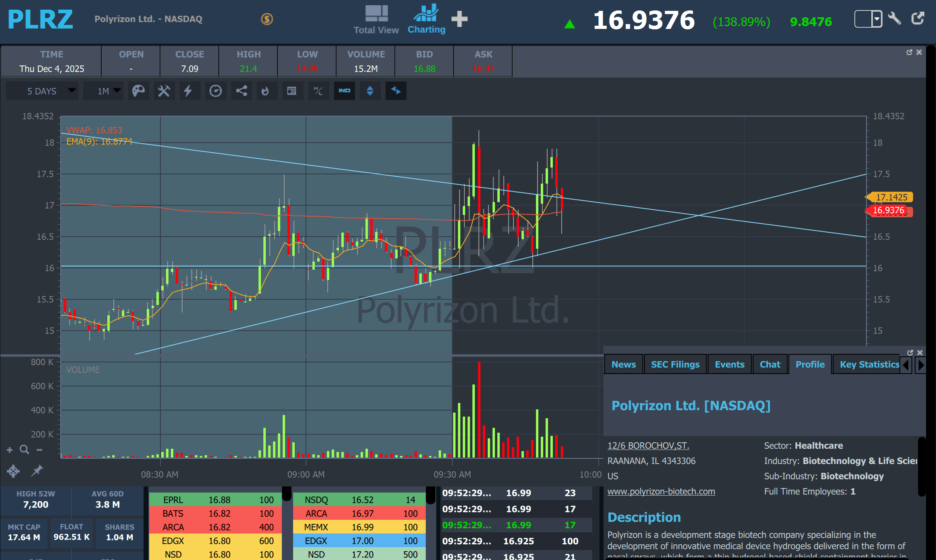Open the News tab
Screen dimensions: 936x560
[624, 364]
